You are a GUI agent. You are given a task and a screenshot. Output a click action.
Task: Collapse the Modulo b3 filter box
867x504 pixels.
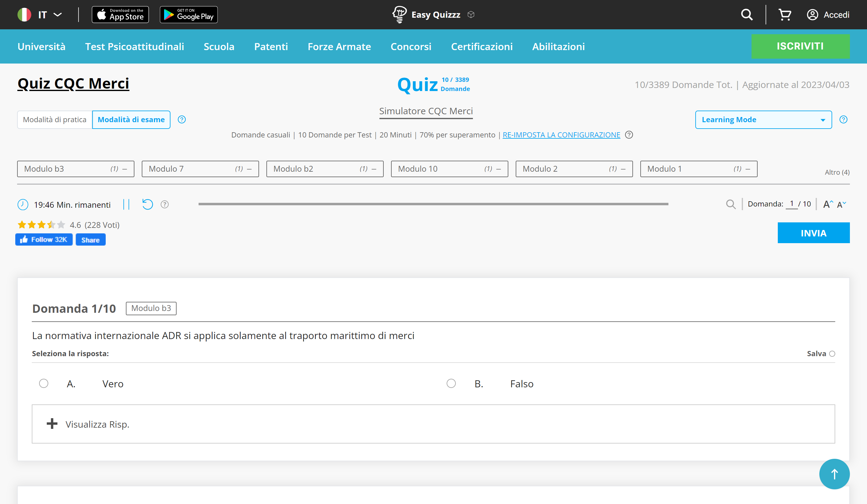pyautogui.click(x=125, y=169)
